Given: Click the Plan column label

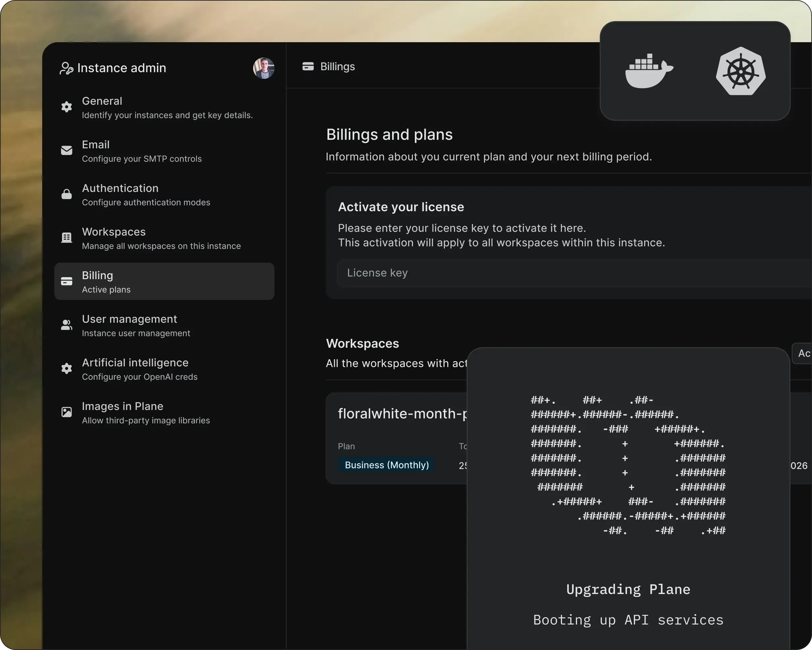Looking at the screenshot, I should (x=346, y=446).
